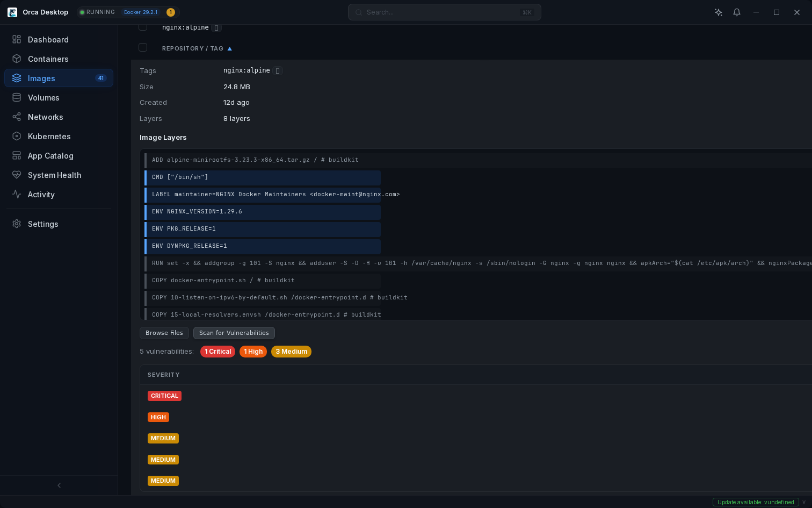
Task: Click nginx:alpine text in Tags row
Action: click(247, 70)
